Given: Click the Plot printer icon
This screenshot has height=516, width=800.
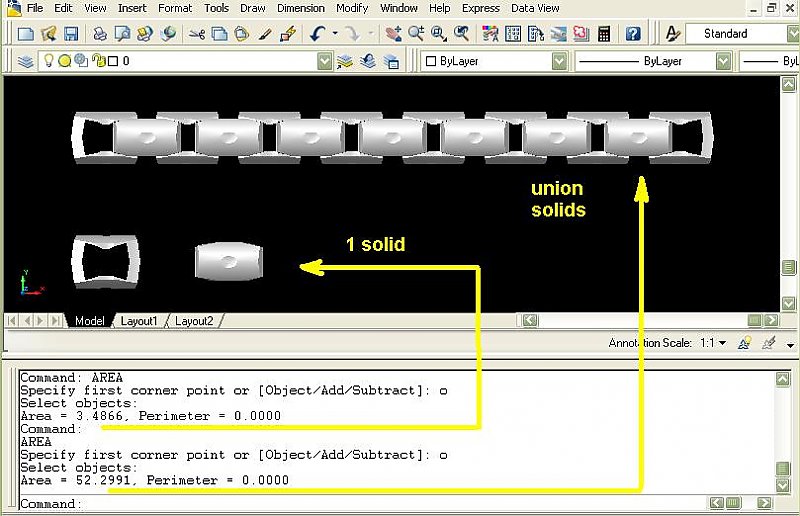Looking at the screenshot, I should [x=100, y=34].
